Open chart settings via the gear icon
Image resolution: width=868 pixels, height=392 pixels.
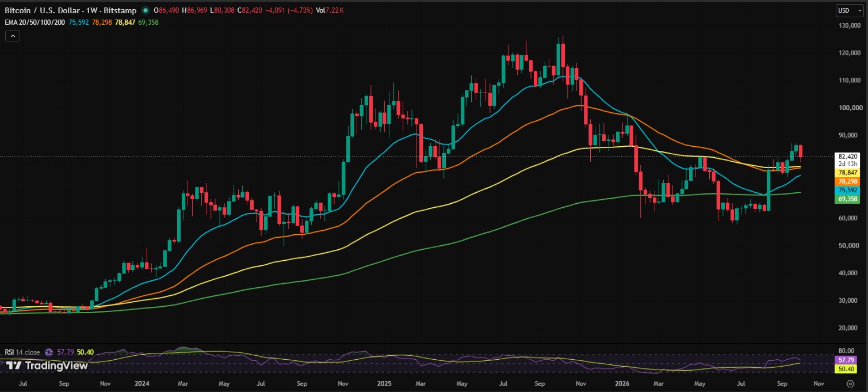coord(850,383)
